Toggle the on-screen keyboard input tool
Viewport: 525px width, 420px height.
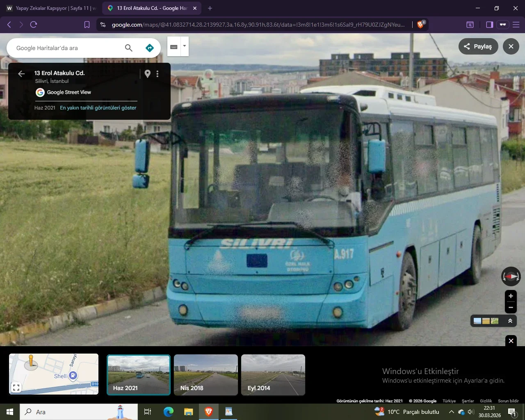pos(174,46)
